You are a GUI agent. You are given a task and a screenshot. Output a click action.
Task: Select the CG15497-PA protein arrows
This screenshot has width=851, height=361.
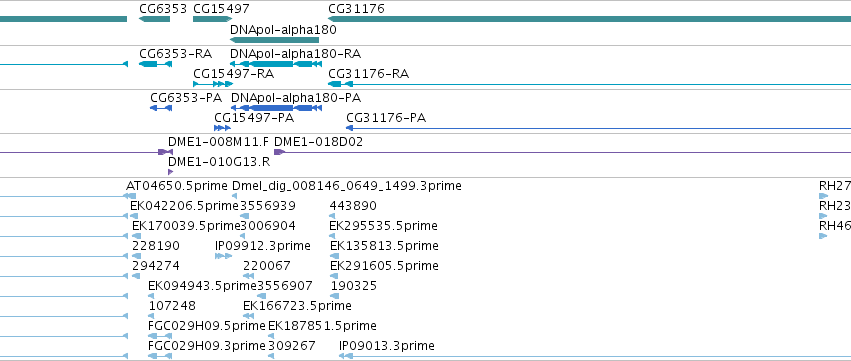[x=223, y=128]
